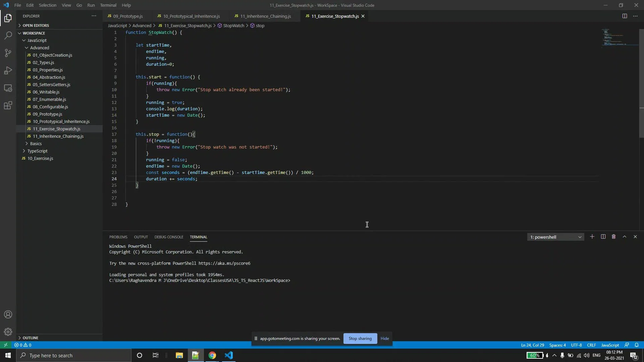This screenshot has width=644, height=362.
Task: Open the Selection menu
Action: click(x=47, y=5)
